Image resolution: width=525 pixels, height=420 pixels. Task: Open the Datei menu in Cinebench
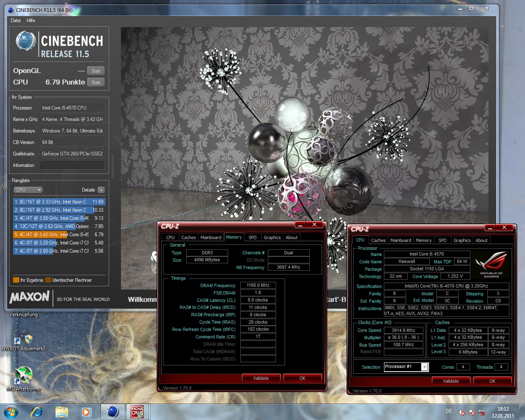click(16, 21)
